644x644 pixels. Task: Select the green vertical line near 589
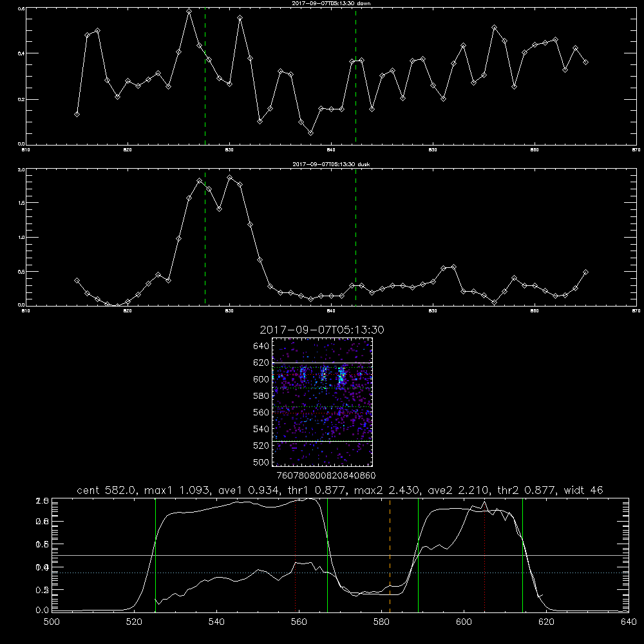click(x=418, y=554)
